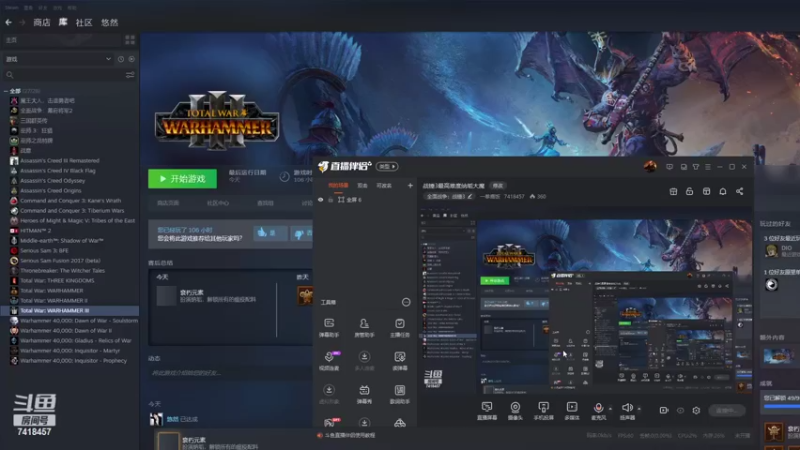
Task: Open 商店页面 store page tab
Action: coord(168,203)
